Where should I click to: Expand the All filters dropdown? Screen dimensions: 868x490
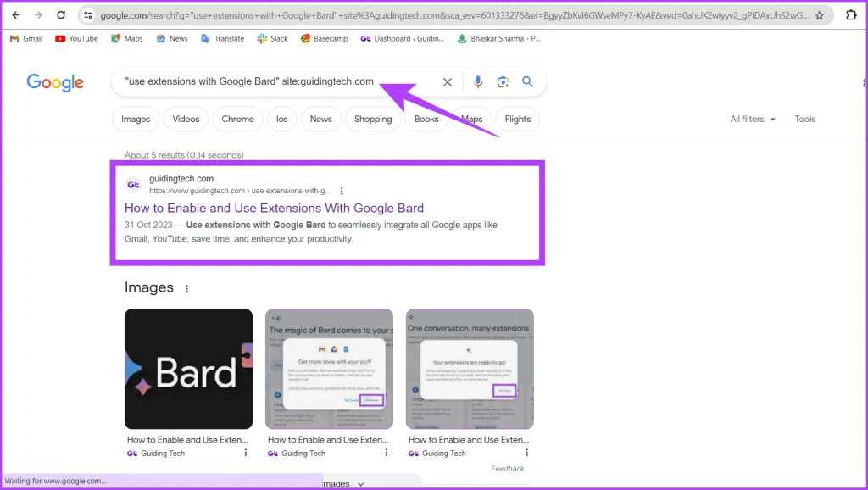pos(753,120)
